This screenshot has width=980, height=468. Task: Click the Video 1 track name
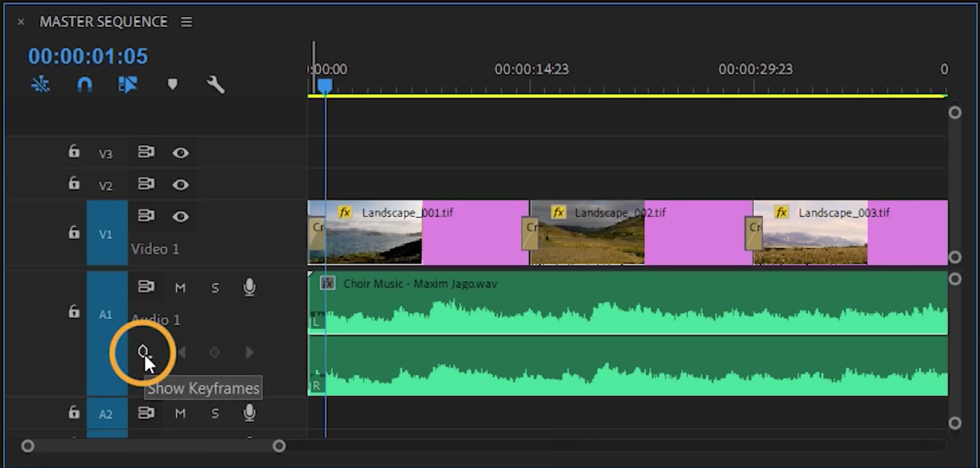[x=155, y=249]
